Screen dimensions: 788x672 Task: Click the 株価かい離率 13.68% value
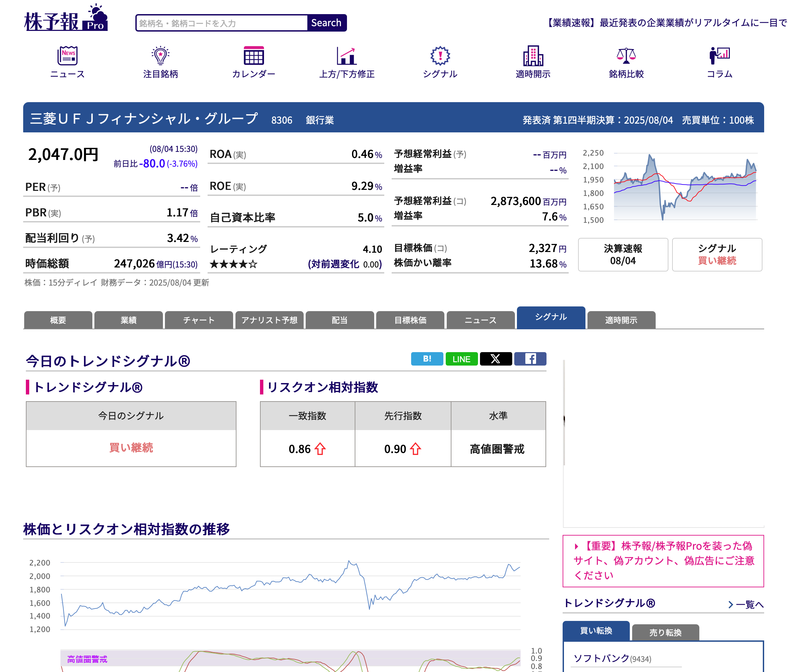point(548,264)
